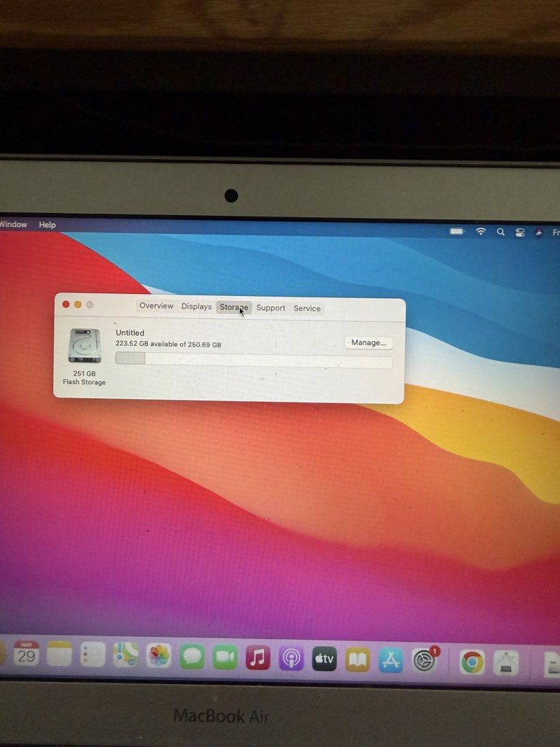Open System Preferences with badge

[x=424, y=661]
